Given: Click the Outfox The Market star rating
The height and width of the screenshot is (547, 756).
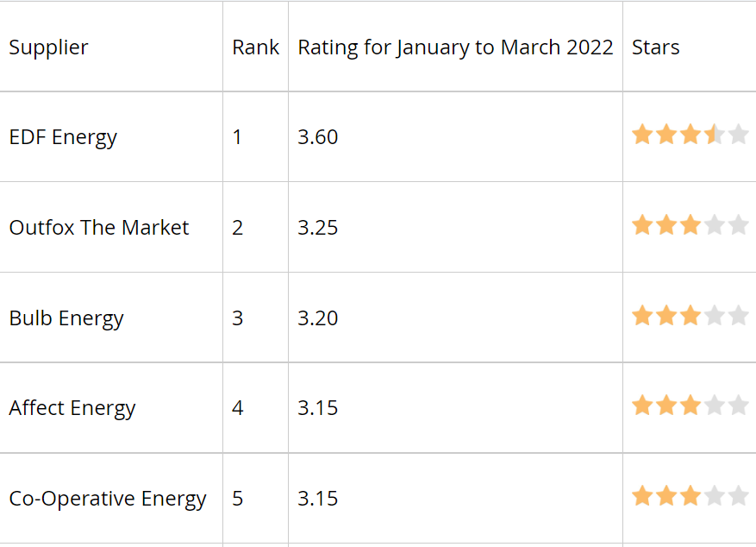Looking at the screenshot, I should pyautogui.click(x=690, y=225).
